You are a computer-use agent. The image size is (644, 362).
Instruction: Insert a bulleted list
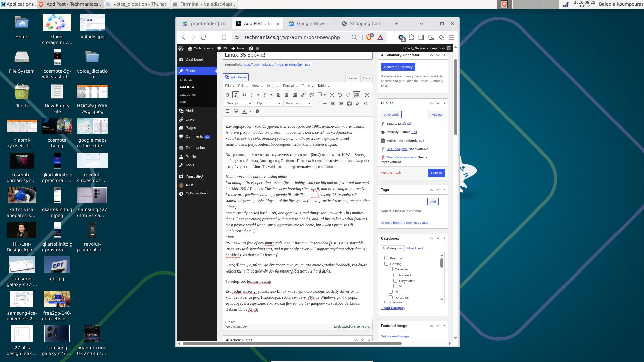click(253, 95)
